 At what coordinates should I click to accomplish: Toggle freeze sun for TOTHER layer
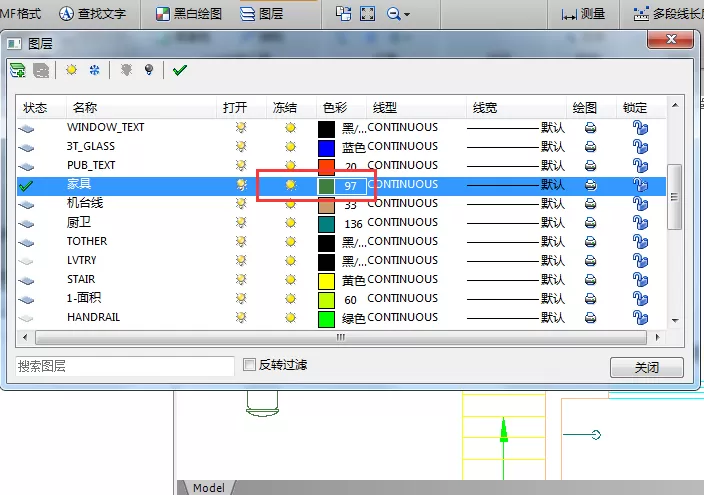[x=290, y=242]
